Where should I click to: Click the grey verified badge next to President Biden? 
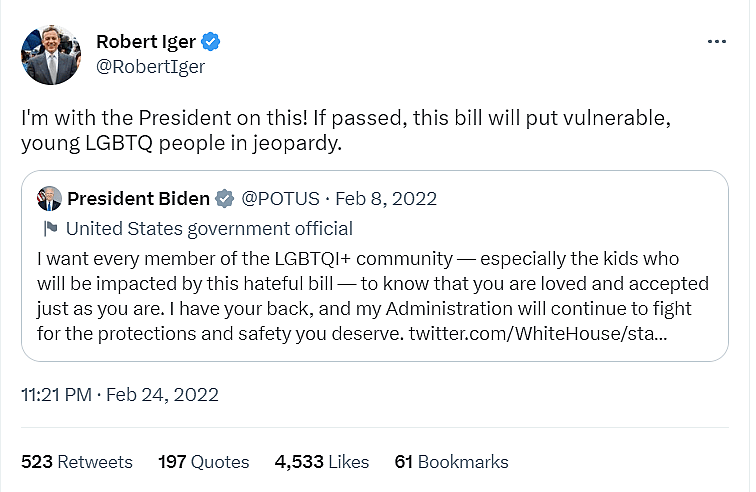226,198
